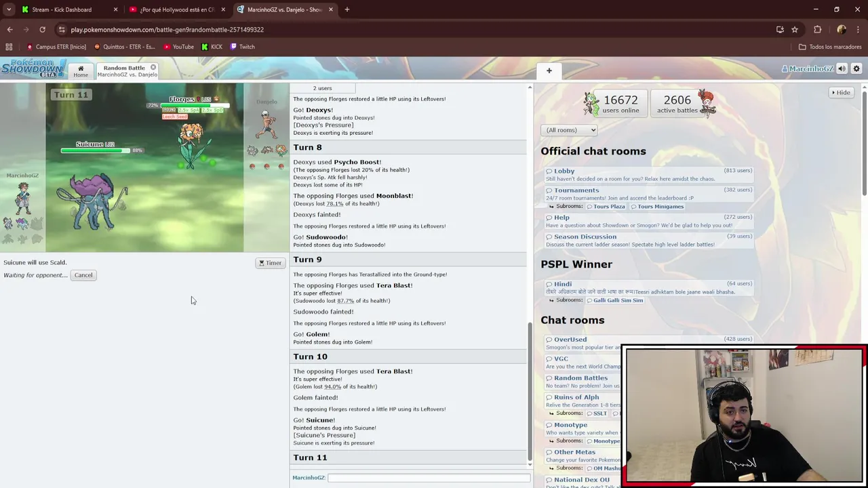View site information icon in address bar

click(x=62, y=30)
